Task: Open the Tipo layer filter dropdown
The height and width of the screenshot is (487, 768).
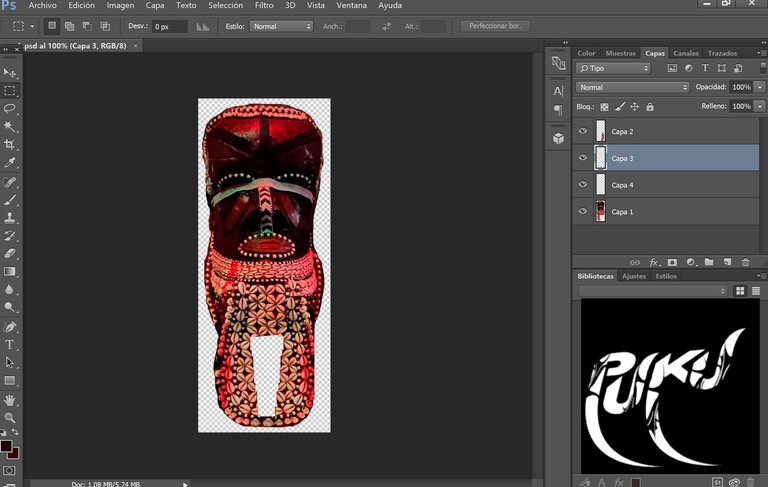Action: coord(613,68)
